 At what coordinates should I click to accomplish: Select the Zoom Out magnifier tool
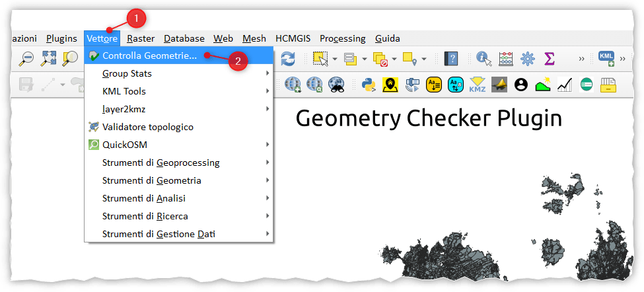click(26, 58)
